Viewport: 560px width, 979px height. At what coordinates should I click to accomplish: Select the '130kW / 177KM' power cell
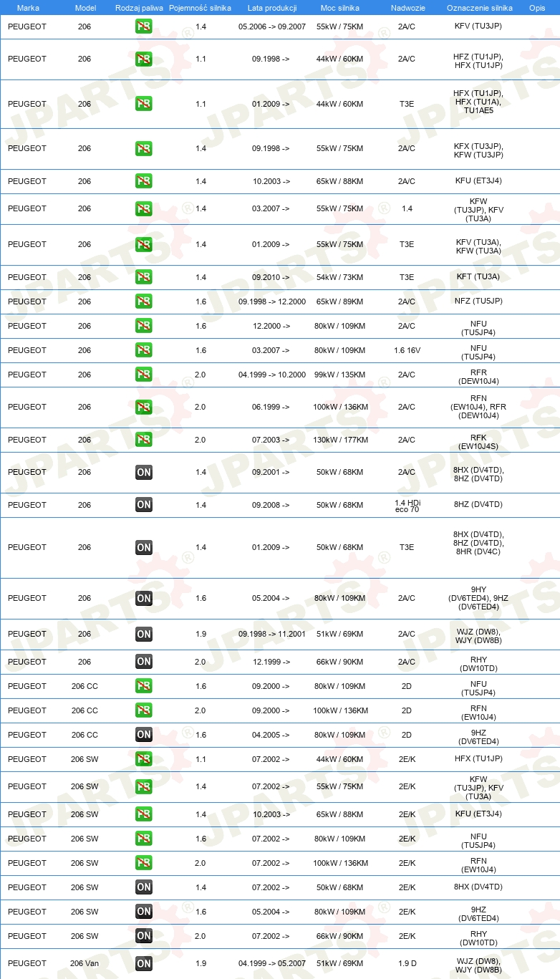click(x=340, y=440)
